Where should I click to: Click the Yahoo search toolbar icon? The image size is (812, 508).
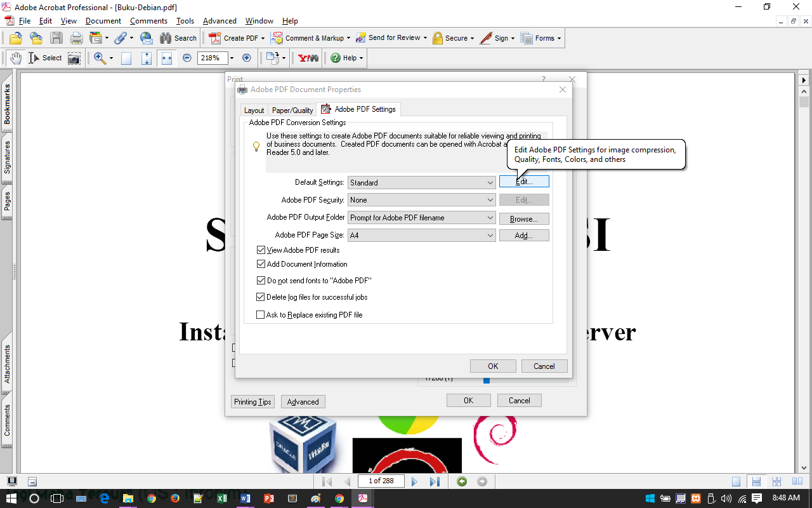click(308, 58)
